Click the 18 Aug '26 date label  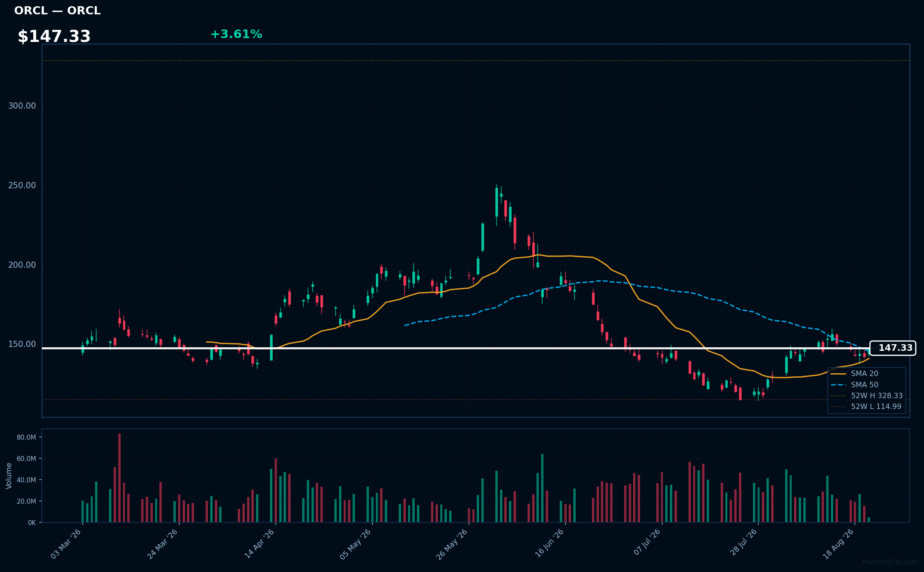(x=838, y=544)
